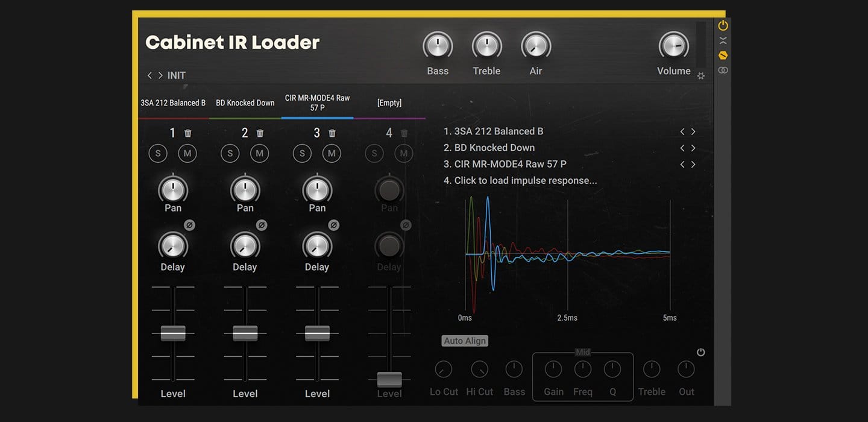Load next IR for CIR MR-MODE4 Raw 57 P
868x422 pixels.
click(x=693, y=164)
